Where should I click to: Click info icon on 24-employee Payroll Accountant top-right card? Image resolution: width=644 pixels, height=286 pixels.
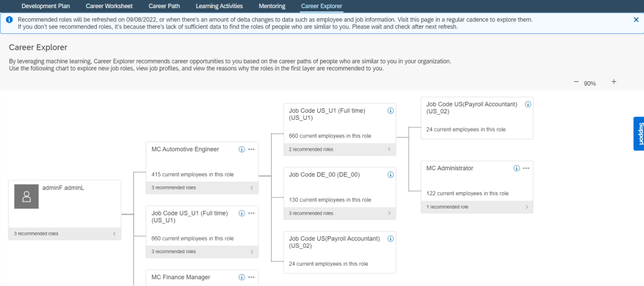coord(527,104)
